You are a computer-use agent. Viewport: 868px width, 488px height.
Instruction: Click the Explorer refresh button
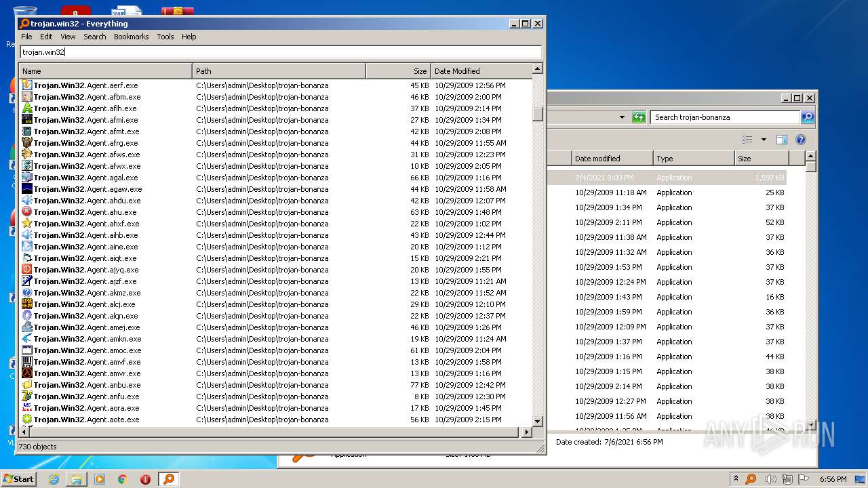[x=639, y=117]
